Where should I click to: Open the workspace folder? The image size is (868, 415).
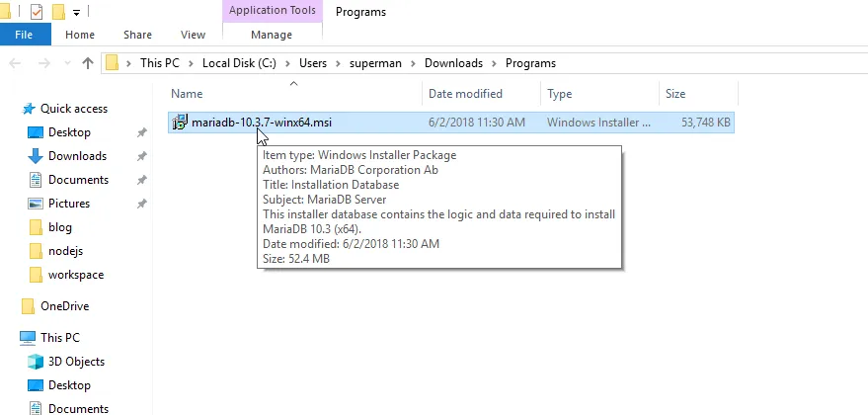[76, 276]
